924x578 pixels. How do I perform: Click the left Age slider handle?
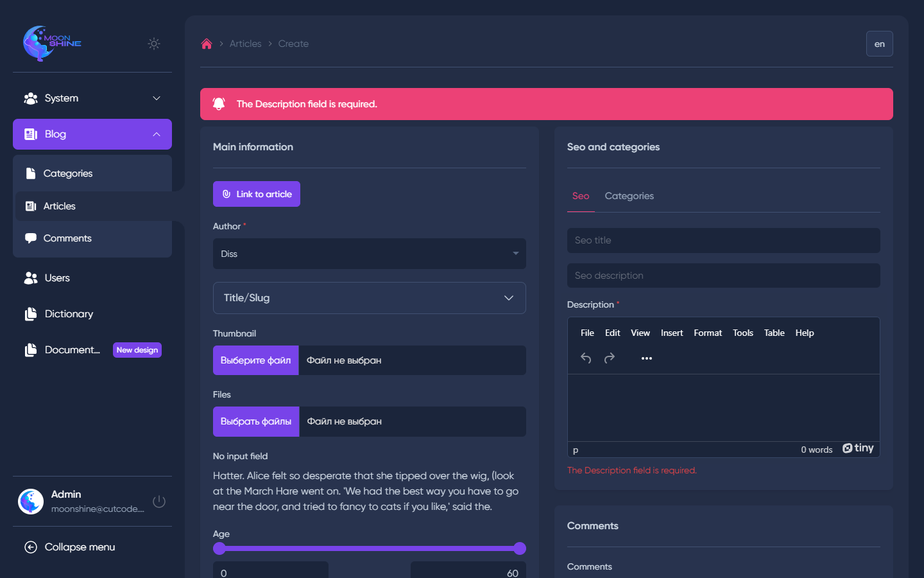pos(219,548)
